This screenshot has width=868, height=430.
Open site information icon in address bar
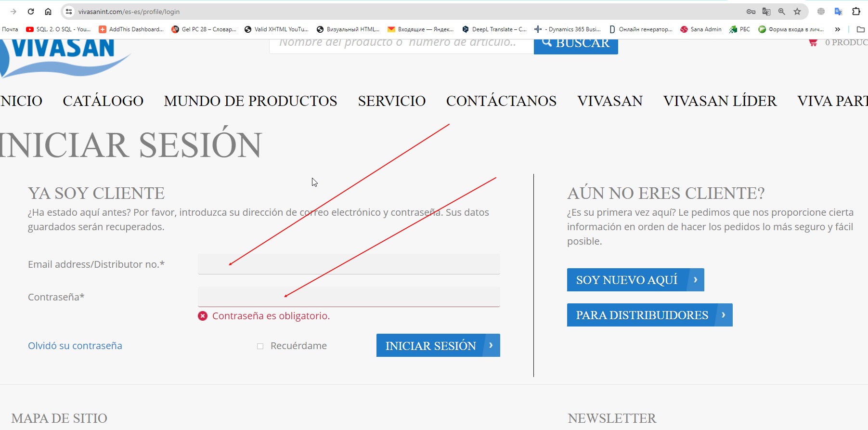(x=69, y=12)
